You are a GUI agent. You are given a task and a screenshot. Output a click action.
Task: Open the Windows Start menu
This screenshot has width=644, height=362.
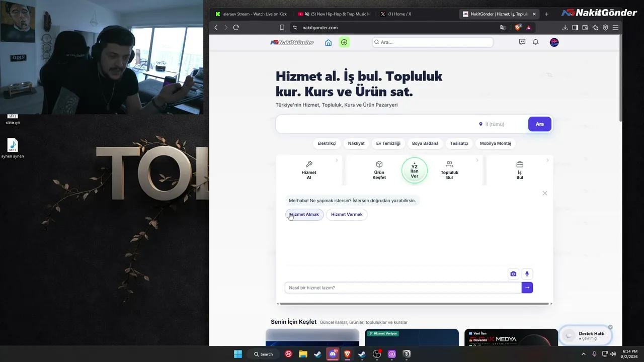coord(238,354)
